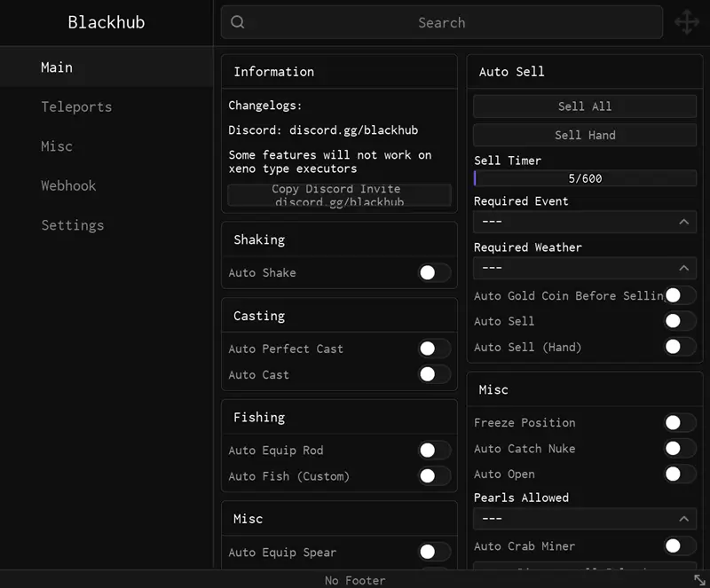Screen dimensions: 710x588
Task: Open the Webhook tab
Action: pos(106,185)
